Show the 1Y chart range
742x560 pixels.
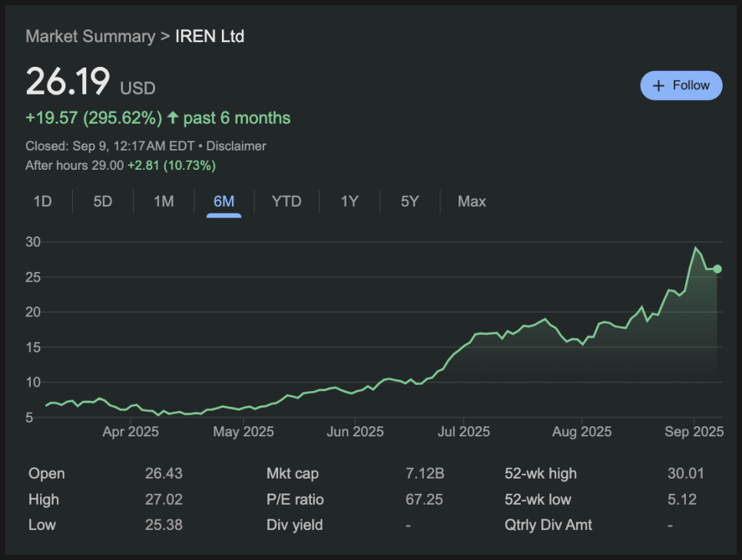pos(349,202)
